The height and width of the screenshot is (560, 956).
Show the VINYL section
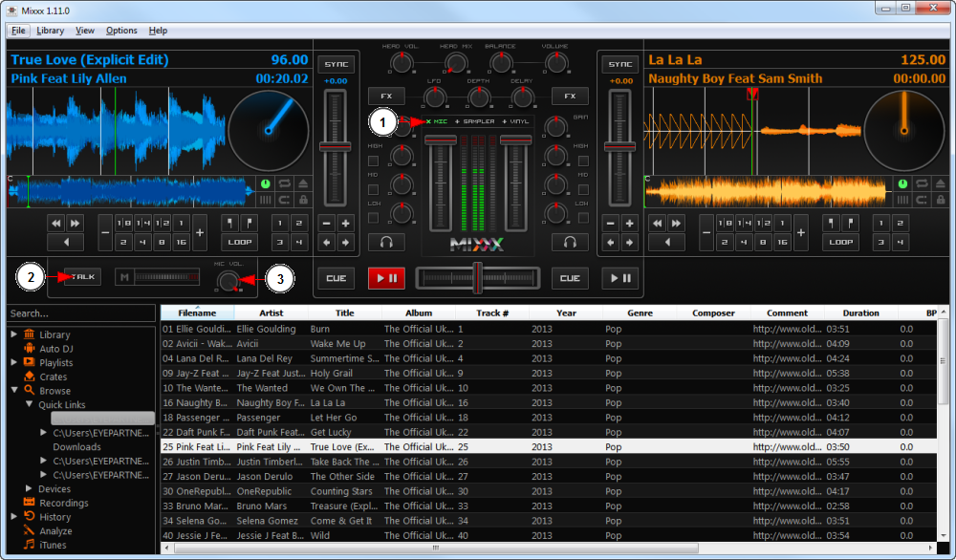516,121
